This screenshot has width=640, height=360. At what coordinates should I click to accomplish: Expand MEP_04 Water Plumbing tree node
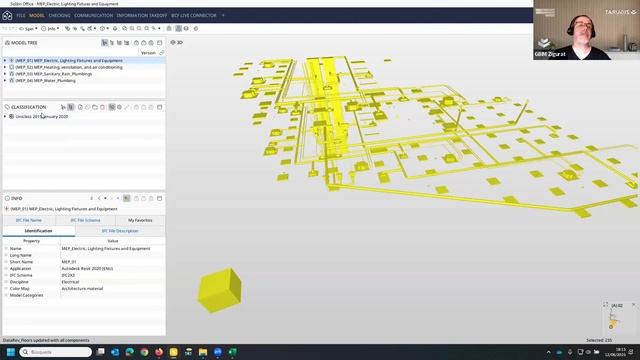5,81
